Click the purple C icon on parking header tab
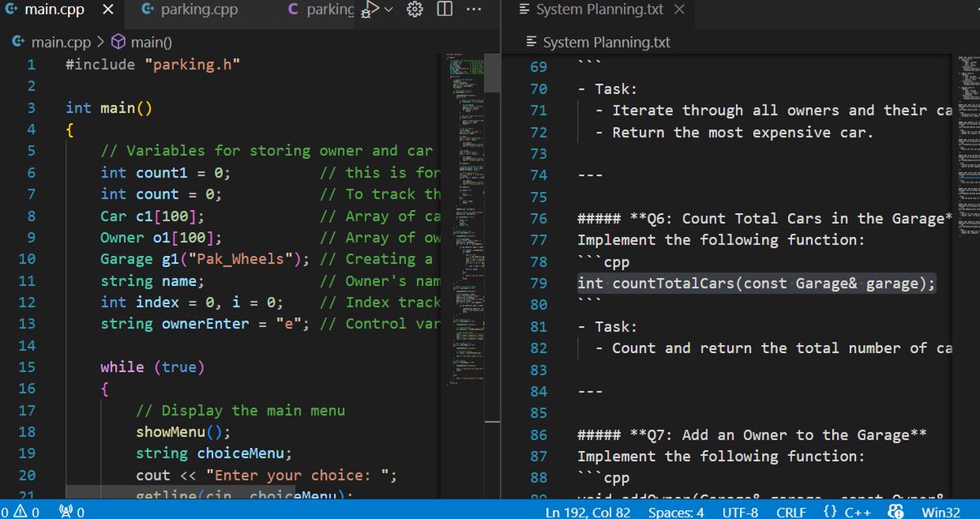The height and width of the screenshot is (519, 980). tap(293, 10)
